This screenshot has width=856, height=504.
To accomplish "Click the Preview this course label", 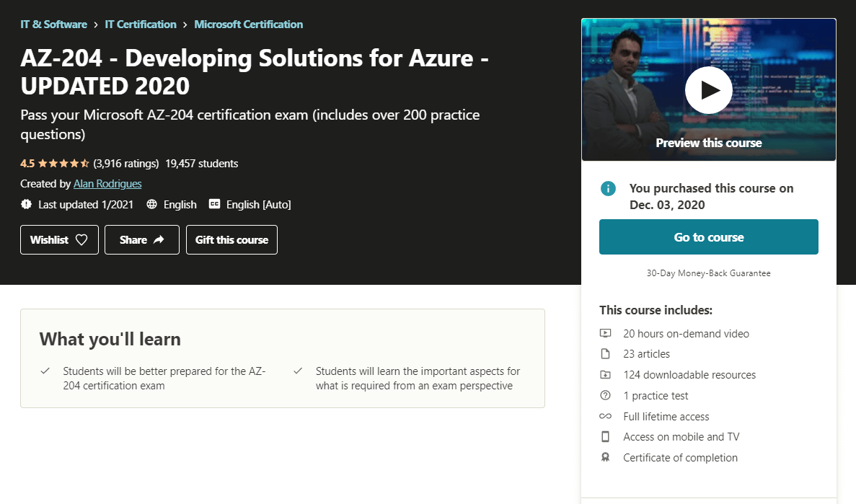I will (x=709, y=143).
